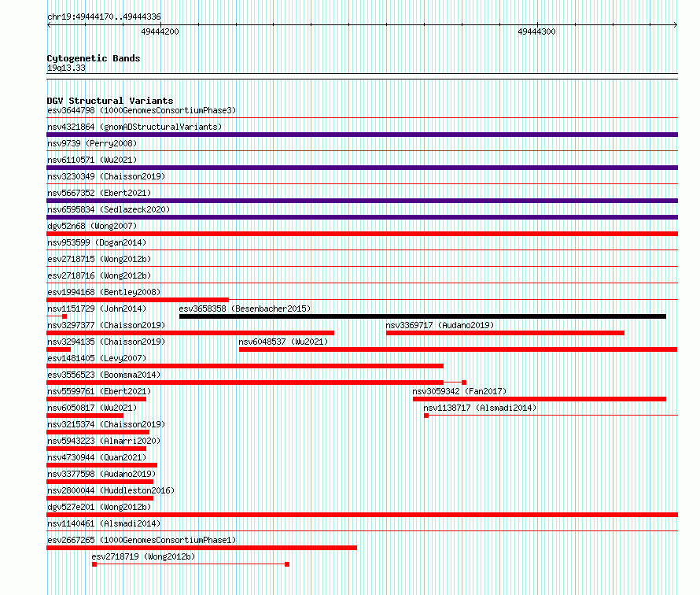This screenshot has width=700, height=595.
Task: Open variant esv3556523 (Boomsma2014)
Action: click(x=104, y=375)
